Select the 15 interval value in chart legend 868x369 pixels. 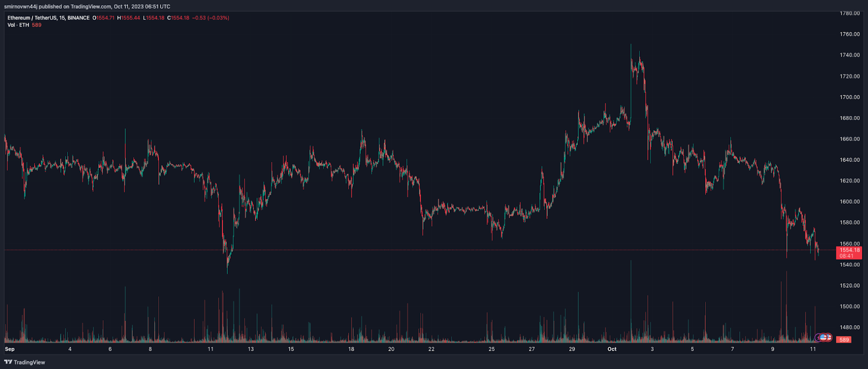62,18
